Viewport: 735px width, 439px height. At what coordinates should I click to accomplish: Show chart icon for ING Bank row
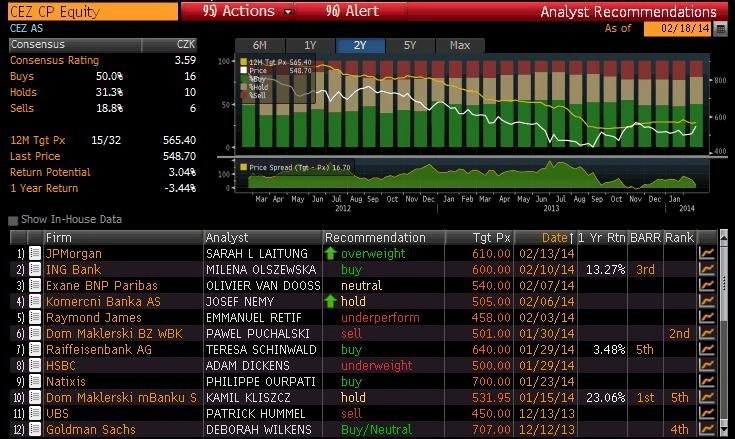click(707, 269)
